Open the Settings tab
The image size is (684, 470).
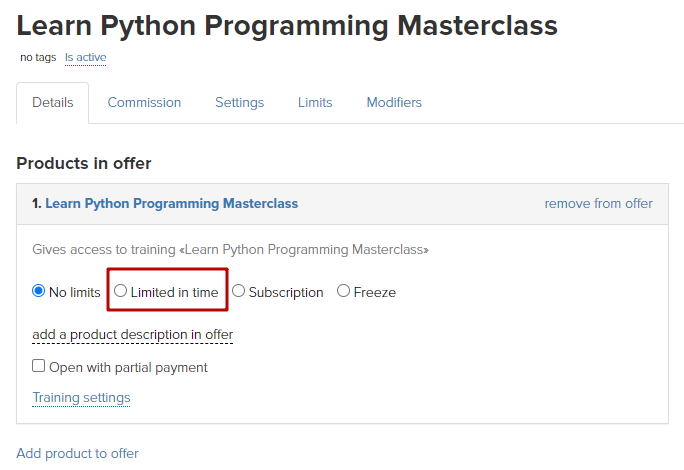pos(239,103)
